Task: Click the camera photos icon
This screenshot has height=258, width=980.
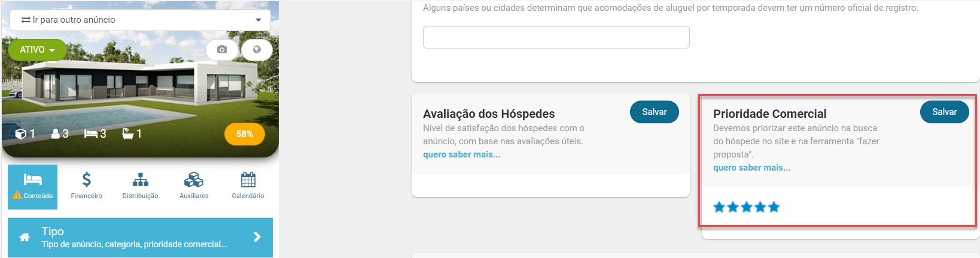Action: point(222,50)
